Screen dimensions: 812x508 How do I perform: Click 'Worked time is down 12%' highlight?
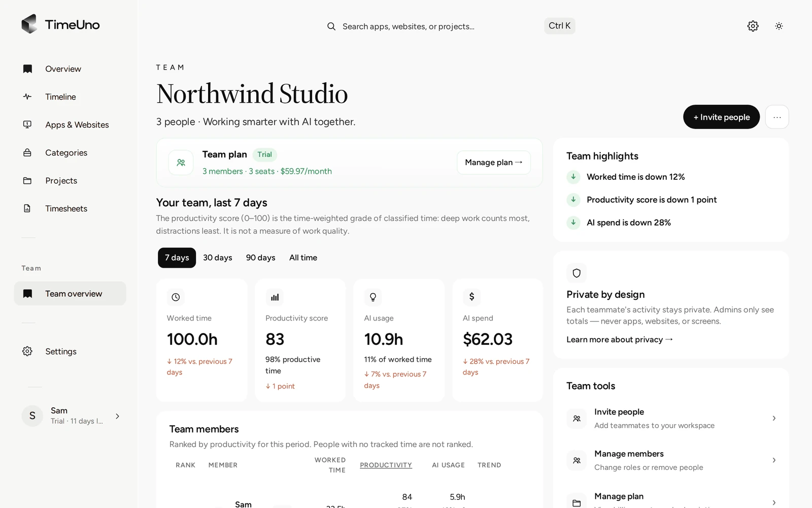pyautogui.click(x=635, y=177)
